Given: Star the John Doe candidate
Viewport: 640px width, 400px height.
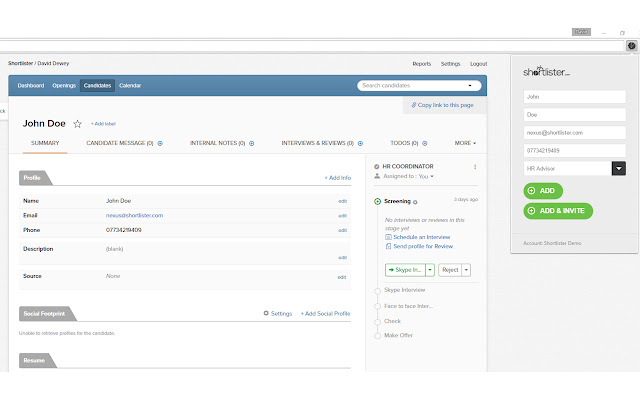Looking at the screenshot, I should pyautogui.click(x=77, y=124).
